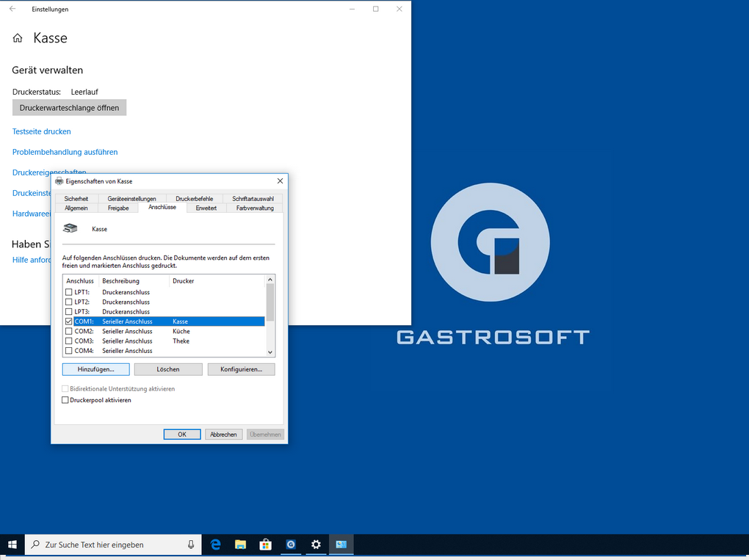Select the LPT1 Druckeranschluss description
The height and width of the screenshot is (560, 749).
[x=126, y=292]
